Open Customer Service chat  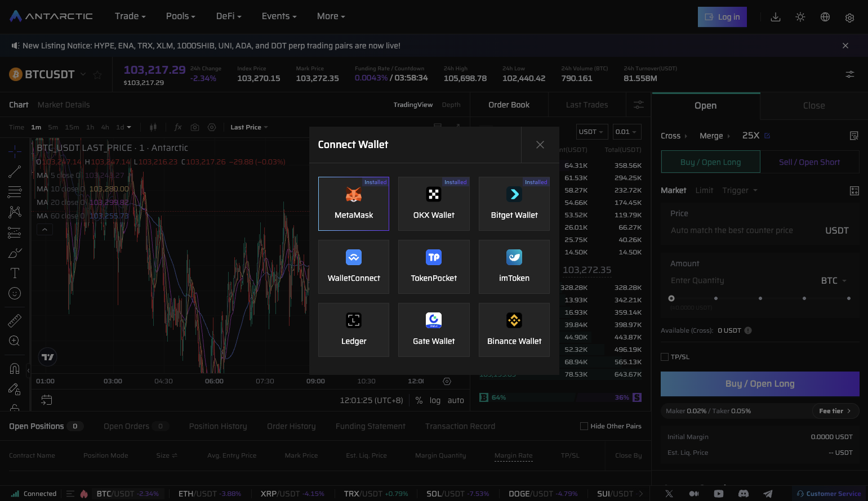(829, 494)
